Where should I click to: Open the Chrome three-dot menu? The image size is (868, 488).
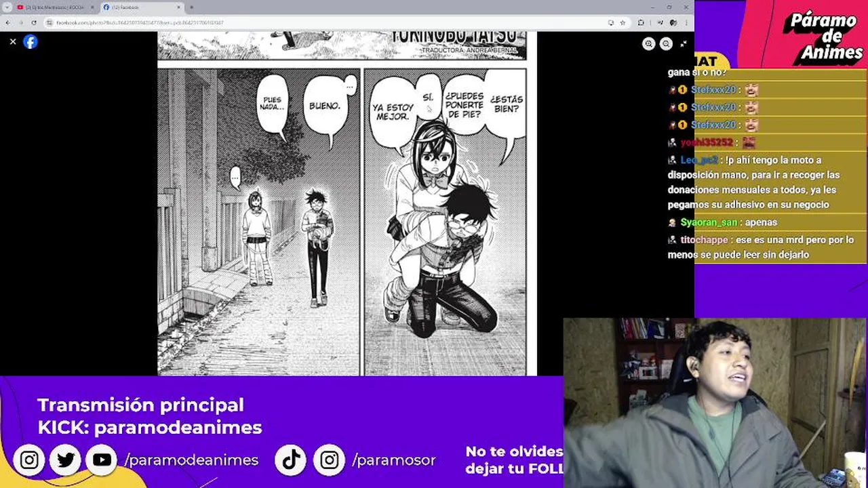tap(685, 22)
